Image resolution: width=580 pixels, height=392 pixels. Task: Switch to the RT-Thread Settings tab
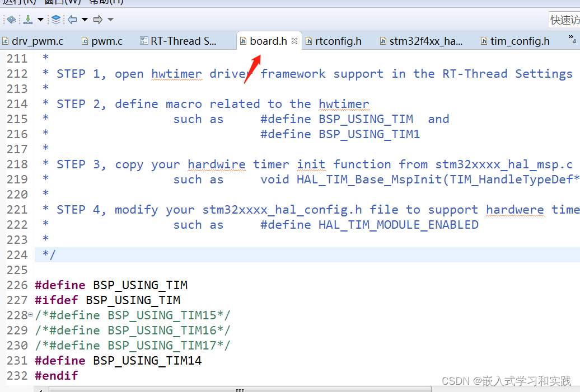(x=179, y=40)
